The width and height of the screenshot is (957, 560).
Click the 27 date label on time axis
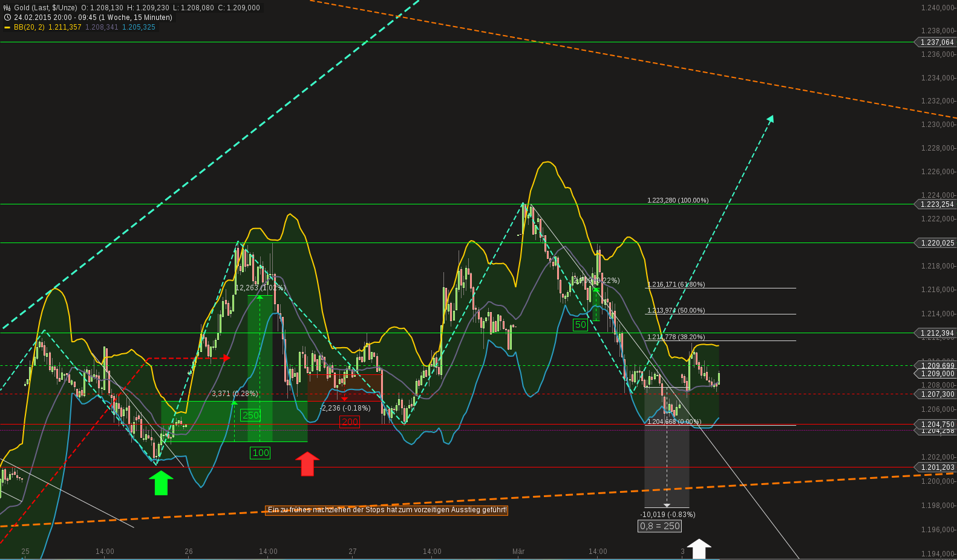[x=353, y=552]
